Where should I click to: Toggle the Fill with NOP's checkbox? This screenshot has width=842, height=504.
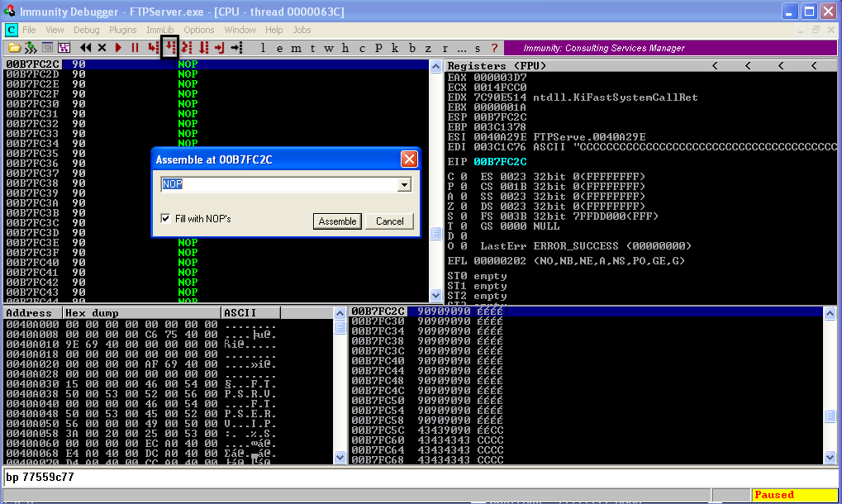(165, 218)
